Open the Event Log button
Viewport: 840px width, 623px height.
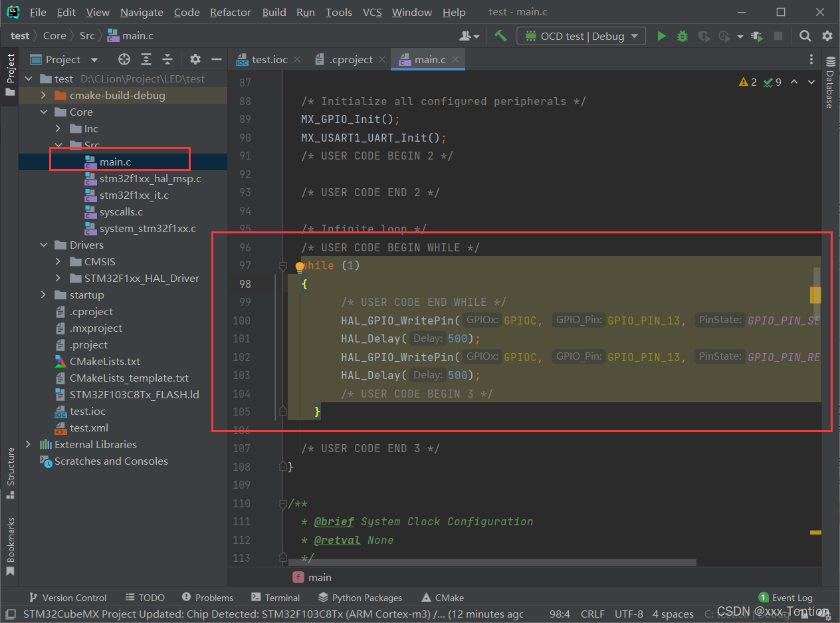[785, 598]
